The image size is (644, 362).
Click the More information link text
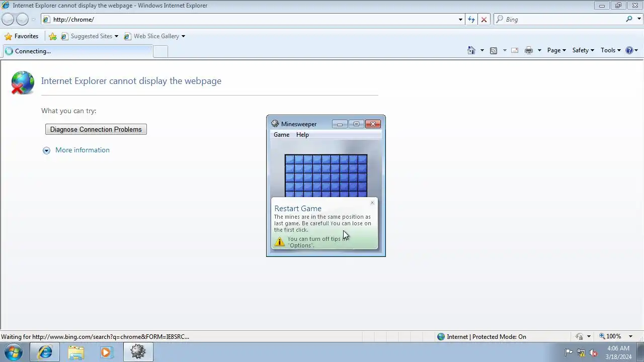(83, 150)
